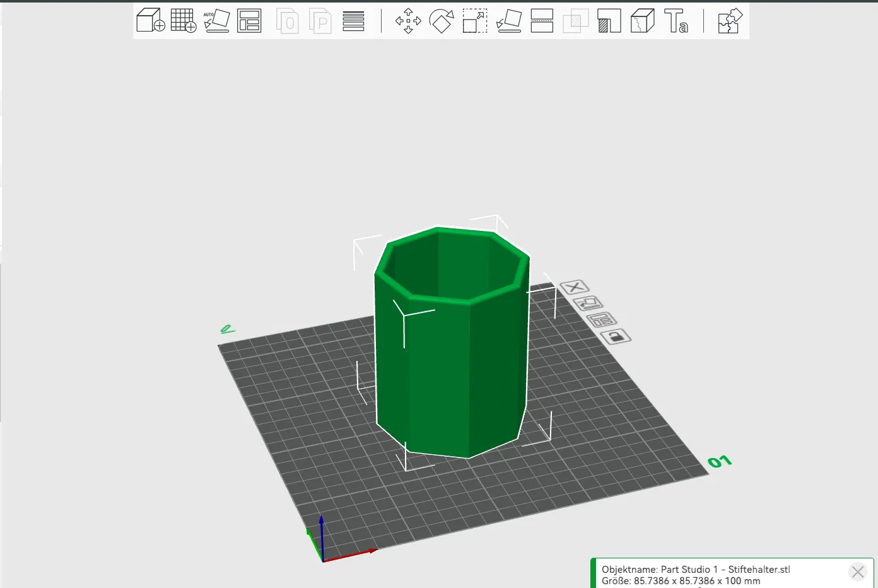Screen dimensions: 878x588
Task: Select the Scale tool
Action: [475, 21]
